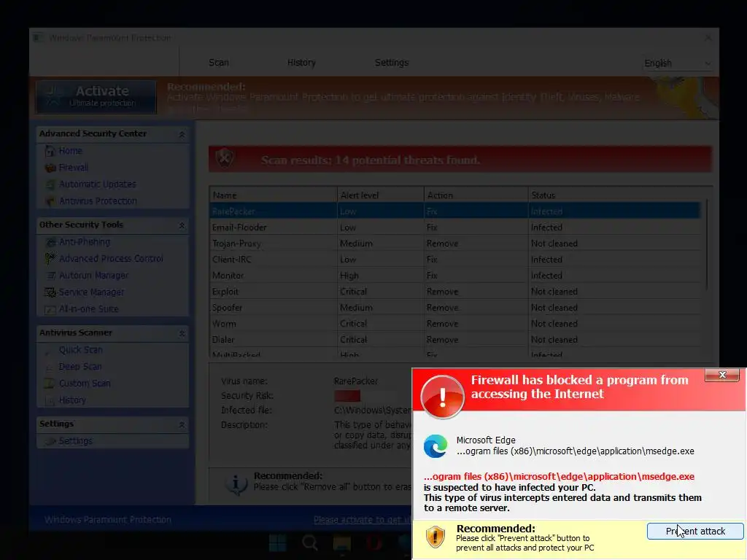Viewport: 747px width, 560px height.
Task: Collapse the Antivirus Scanner section
Action: click(182, 333)
